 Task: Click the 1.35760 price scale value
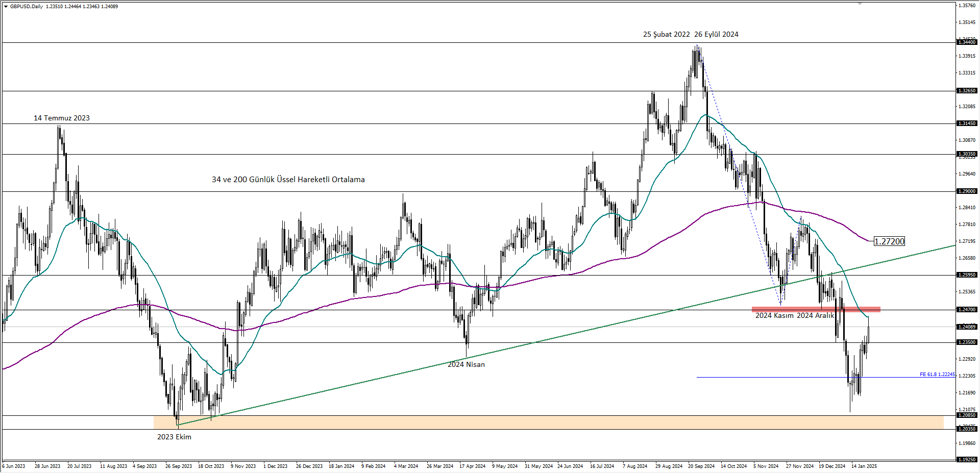tap(967, 6)
